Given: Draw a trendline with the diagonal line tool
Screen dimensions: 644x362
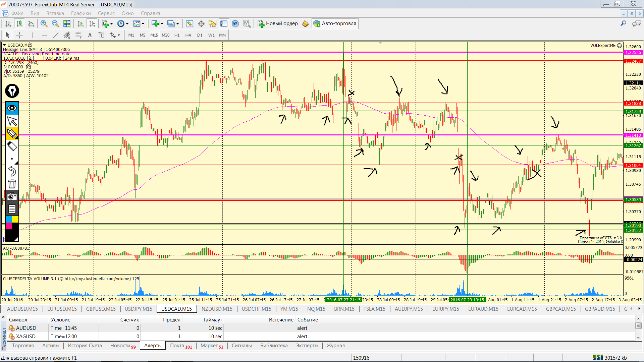Looking at the screenshot, I should [56, 35].
